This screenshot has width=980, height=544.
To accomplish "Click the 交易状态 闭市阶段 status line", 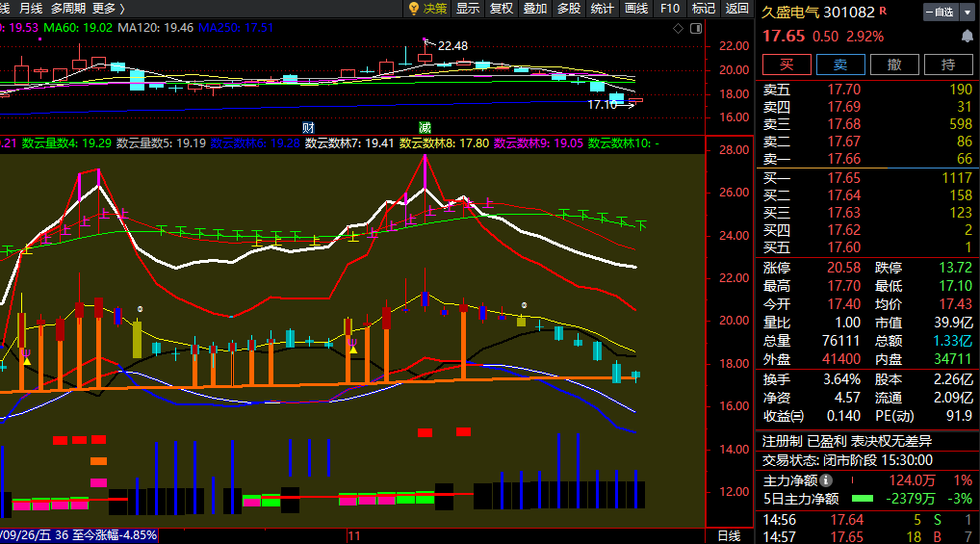I will pyautogui.click(x=847, y=460).
